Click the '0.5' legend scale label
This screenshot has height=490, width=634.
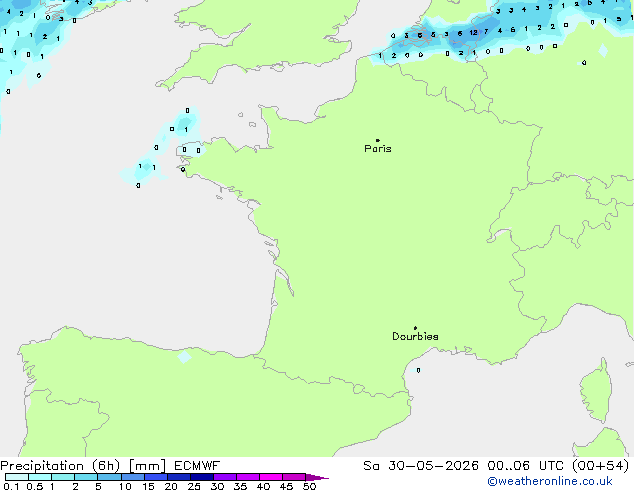point(35,486)
